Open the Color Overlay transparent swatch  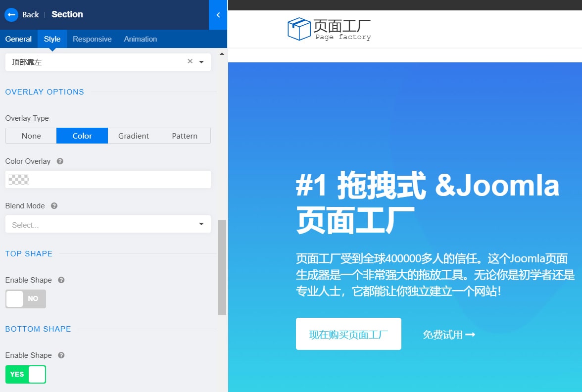pyautogui.click(x=19, y=180)
